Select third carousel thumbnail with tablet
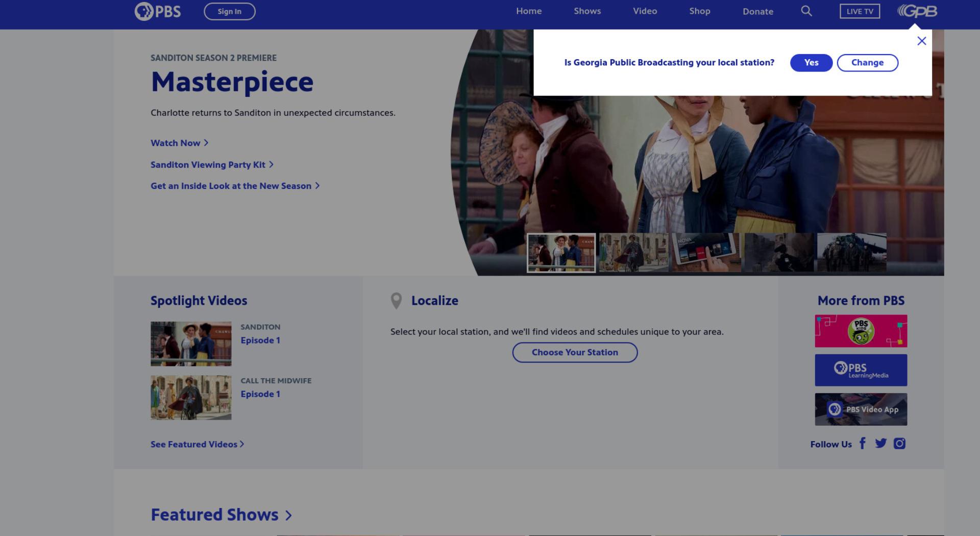This screenshot has width=980, height=536. (x=706, y=253)
